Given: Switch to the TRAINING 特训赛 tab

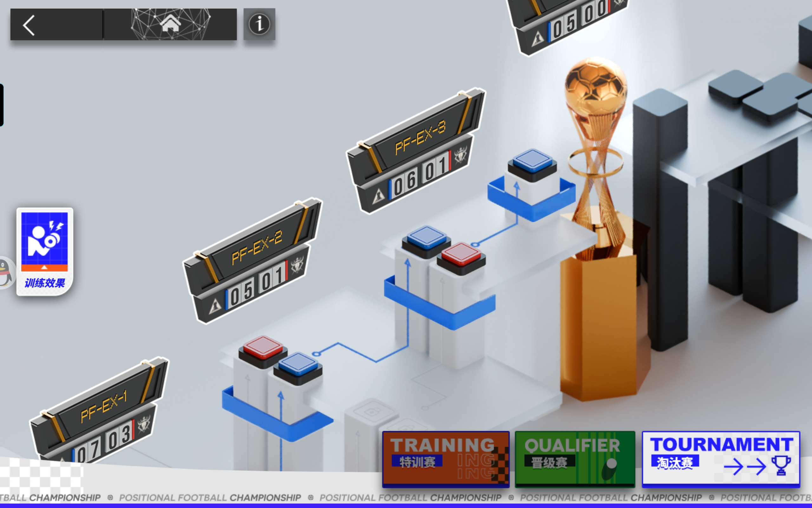Looking at the screenshot, I should (446, 459).
